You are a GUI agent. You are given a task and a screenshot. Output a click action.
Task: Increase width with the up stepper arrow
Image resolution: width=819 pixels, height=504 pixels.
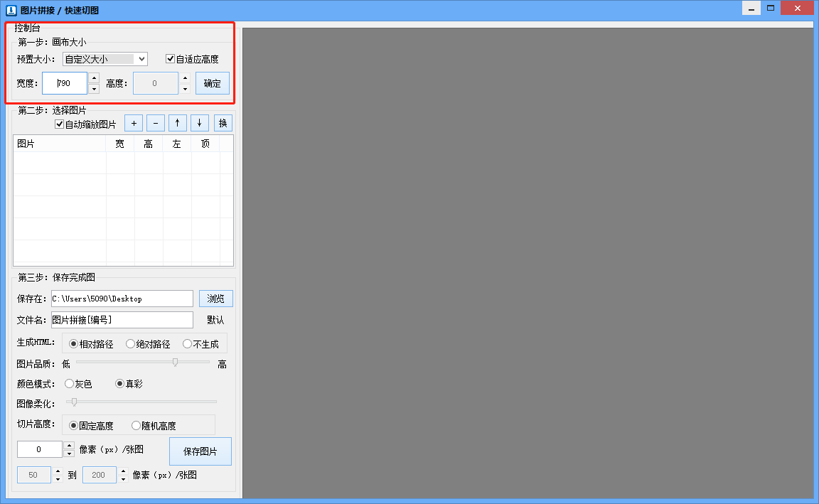(94, 77)
